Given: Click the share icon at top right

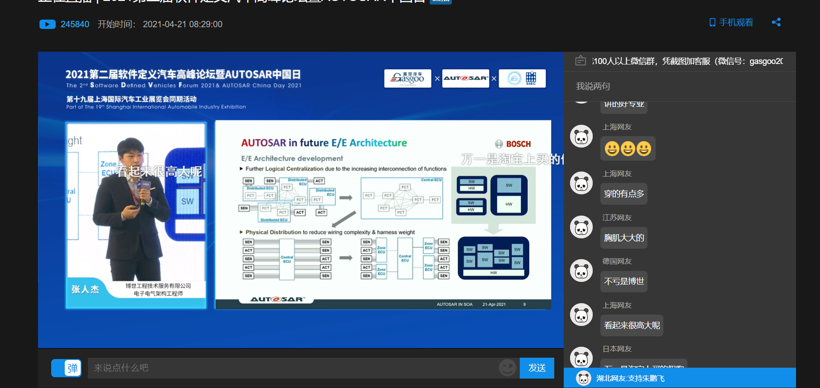Looking at the screenshot, I should pyautogui.click(x=776, y=22).
